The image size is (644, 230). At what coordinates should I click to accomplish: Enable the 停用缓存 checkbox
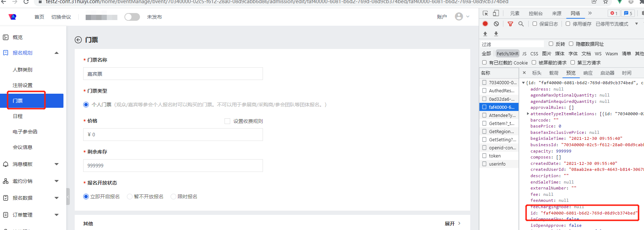coord(568,24)
